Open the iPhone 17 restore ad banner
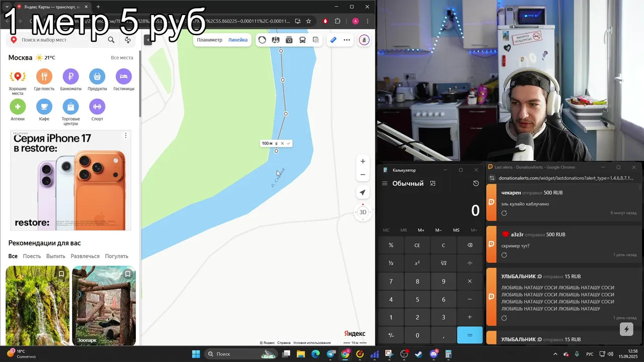 [x=70, y=180]
